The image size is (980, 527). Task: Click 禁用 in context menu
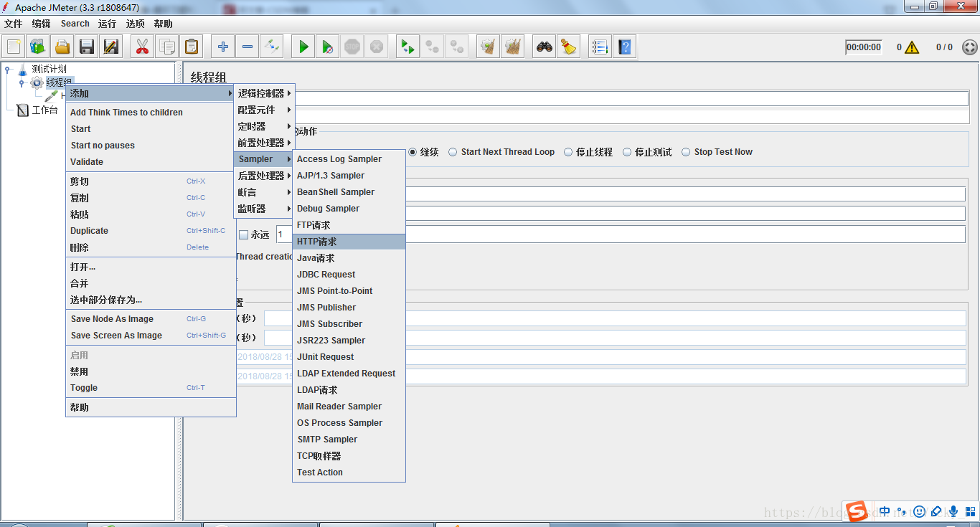151,371
